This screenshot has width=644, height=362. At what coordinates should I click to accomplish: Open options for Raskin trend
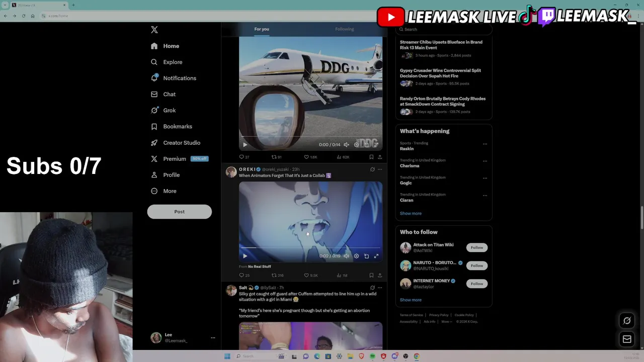(x=485, y=144)
